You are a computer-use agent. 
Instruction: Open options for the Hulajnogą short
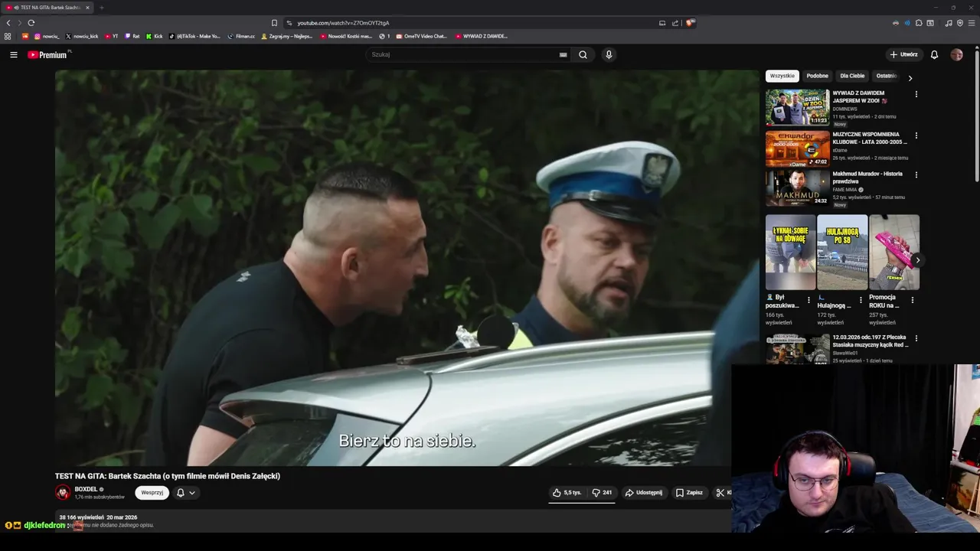coord(861,300)
